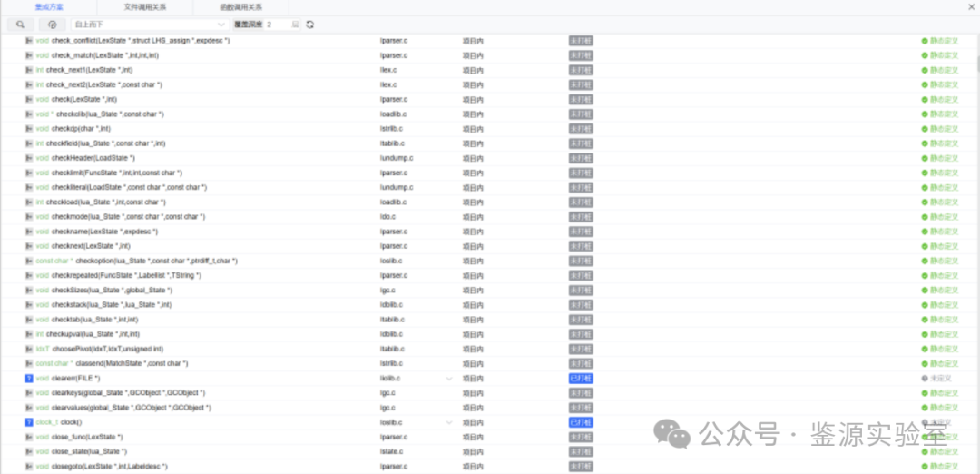Expand the loslib.c dropdown in clock row
This screenshot has width=980, height=474.
coord(449,422)
